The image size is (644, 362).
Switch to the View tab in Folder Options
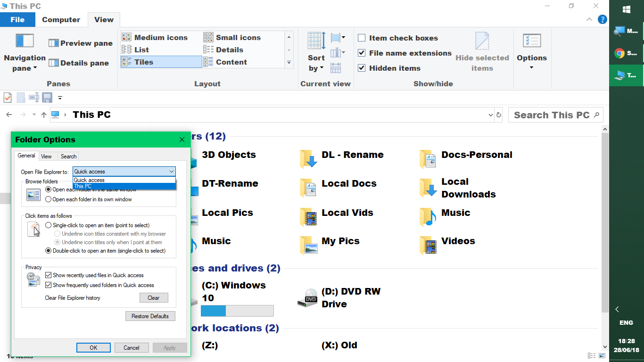(46, 156)
